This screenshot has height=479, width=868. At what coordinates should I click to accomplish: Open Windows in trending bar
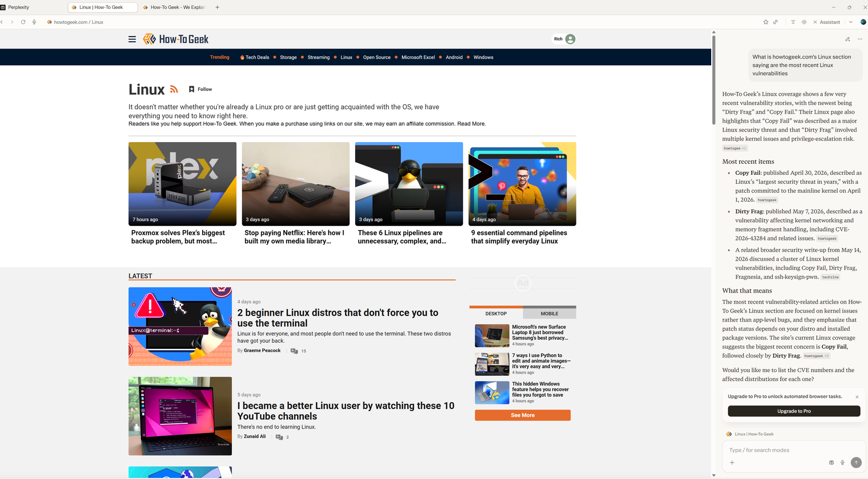(x=483, y=57)
